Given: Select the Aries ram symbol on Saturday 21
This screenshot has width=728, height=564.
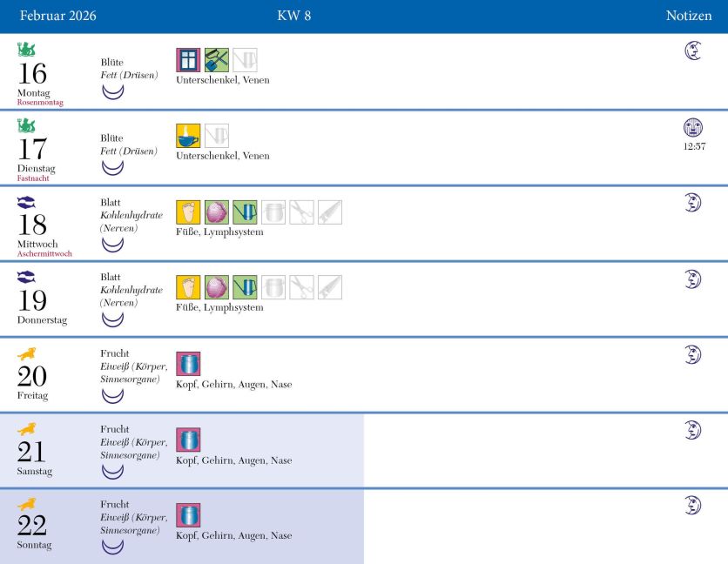Looking at the screenshot, I should [x=26, y=428].
